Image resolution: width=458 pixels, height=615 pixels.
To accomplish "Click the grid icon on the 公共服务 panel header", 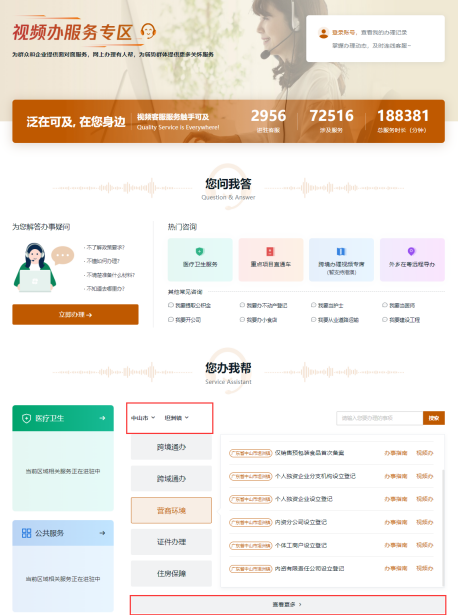I will (x=26, y=533).
